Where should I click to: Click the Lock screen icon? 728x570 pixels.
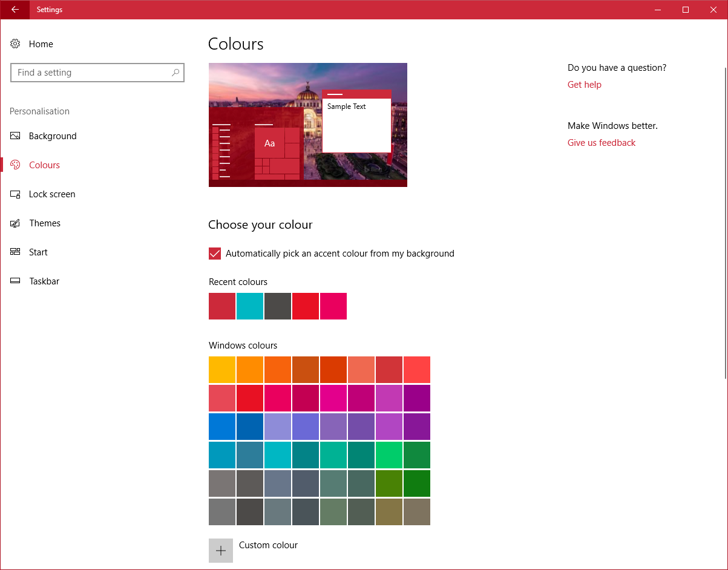tap(16, 194)
